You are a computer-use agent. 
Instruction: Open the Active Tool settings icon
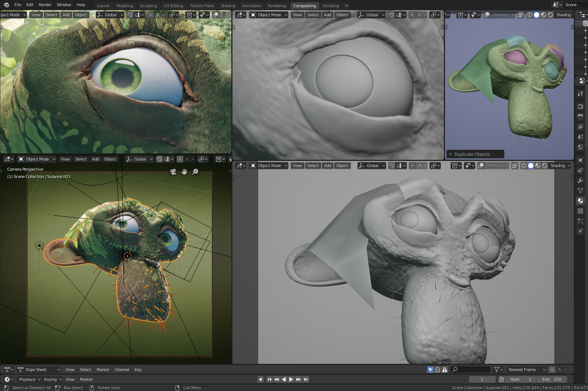point(580,93)
